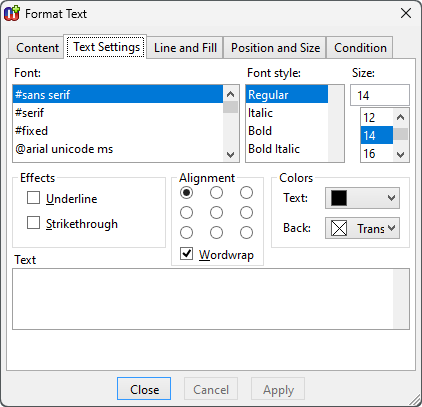The image size is (422, 407).
Task: Click the Size input field
Action: pyautogui.click(x=380, y=95)
